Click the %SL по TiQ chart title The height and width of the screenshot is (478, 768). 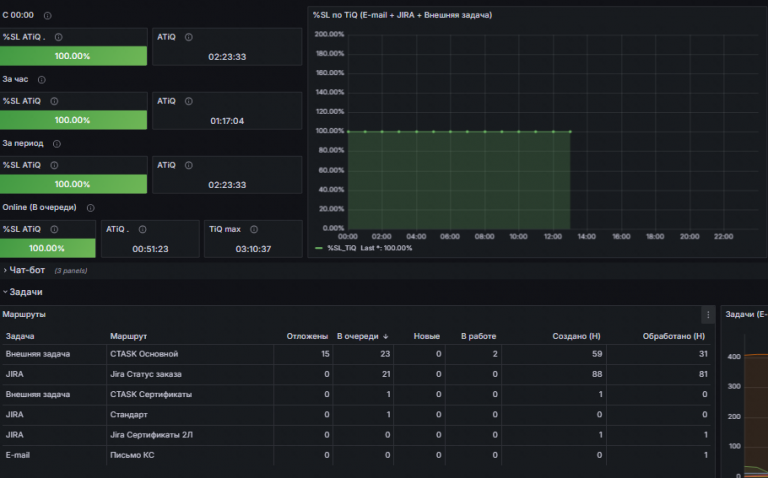(402, 15)
